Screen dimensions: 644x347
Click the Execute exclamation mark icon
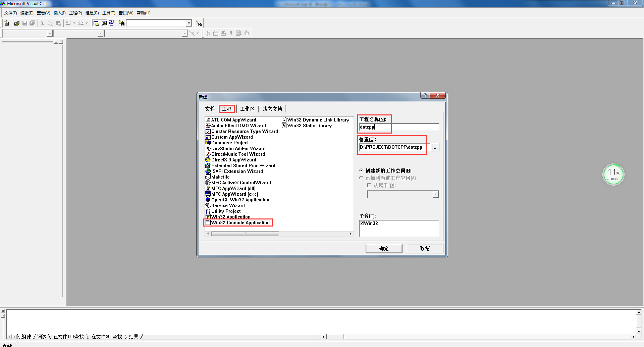point(231,33)
